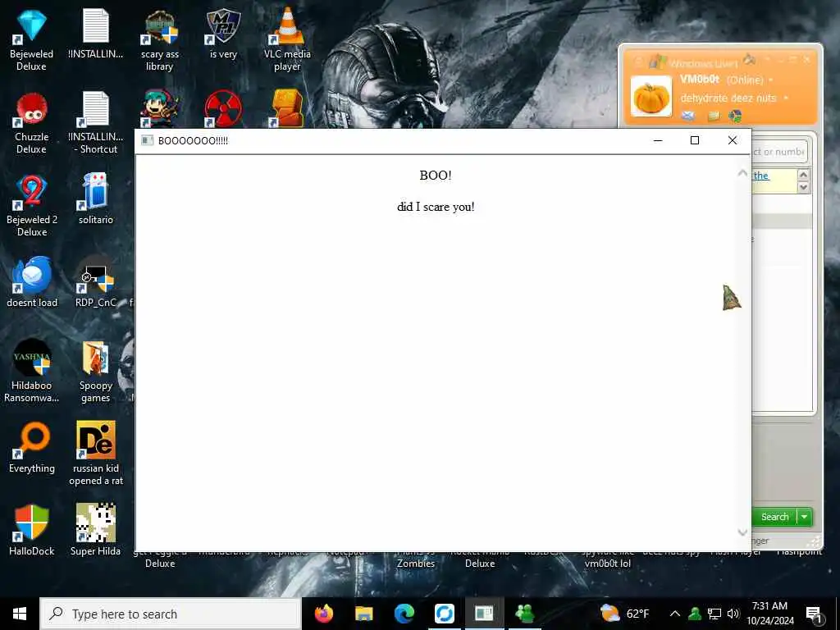This screenshot has width=840, height=630.
Task: Select the red radiation symbol desktop icon
Action: click(x=223, y=109)
